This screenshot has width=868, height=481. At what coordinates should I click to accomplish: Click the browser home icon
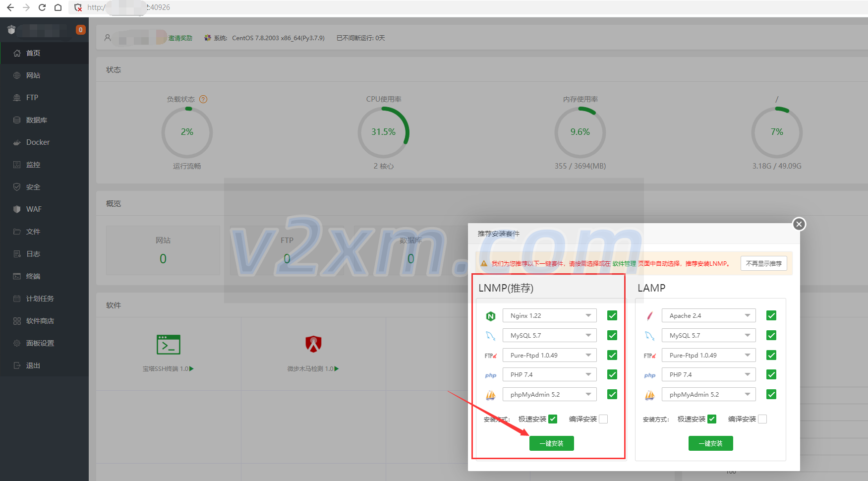[x=58, y=7]
